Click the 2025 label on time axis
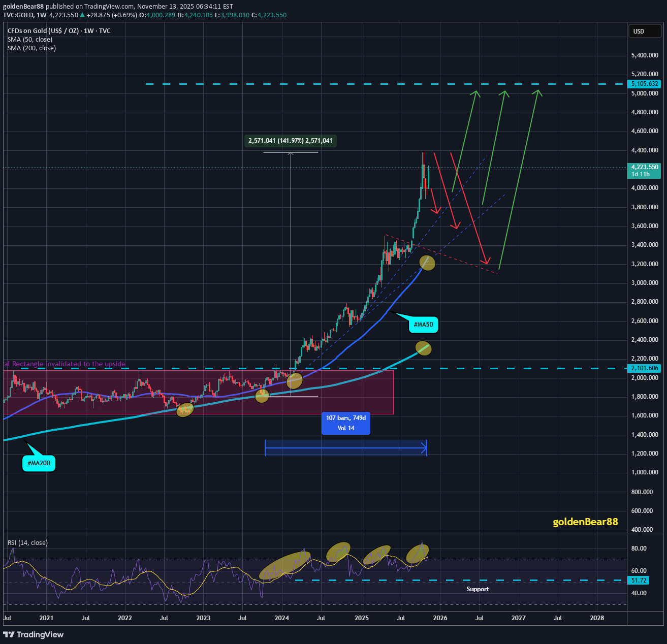The height and width of the screenshot is (644, 667). point(362,618)
